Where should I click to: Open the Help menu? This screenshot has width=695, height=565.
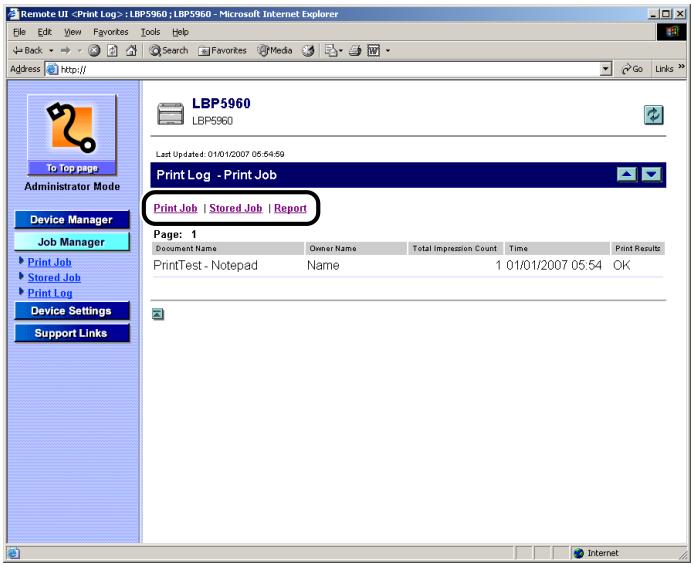pos(180,32)
